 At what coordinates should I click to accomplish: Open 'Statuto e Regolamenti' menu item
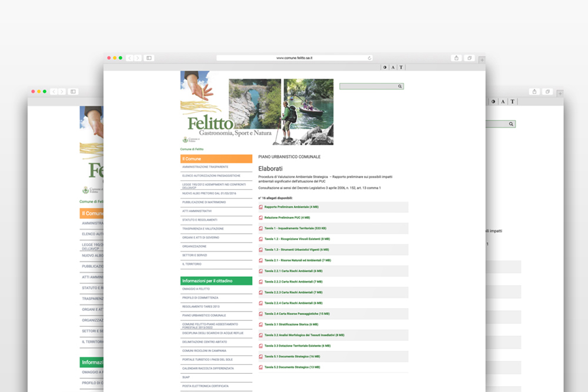pos(200,220)
